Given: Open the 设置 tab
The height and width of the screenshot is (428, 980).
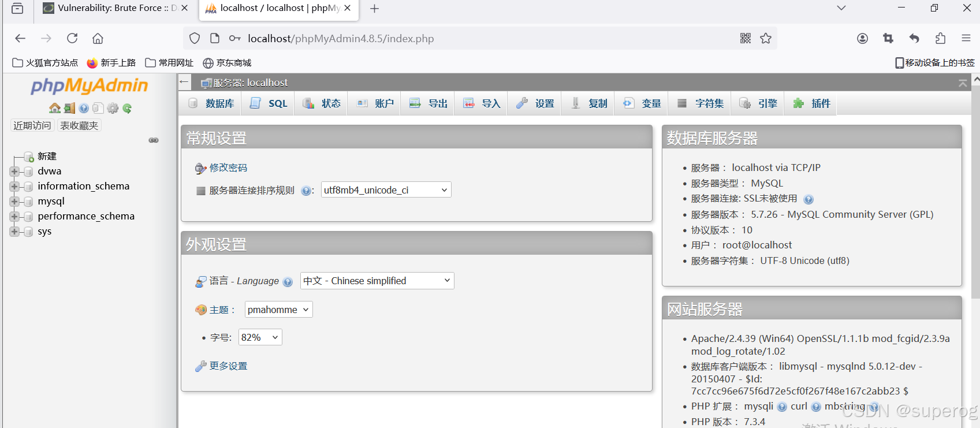Looking at the screenshot, I should (x=535, y=103).
